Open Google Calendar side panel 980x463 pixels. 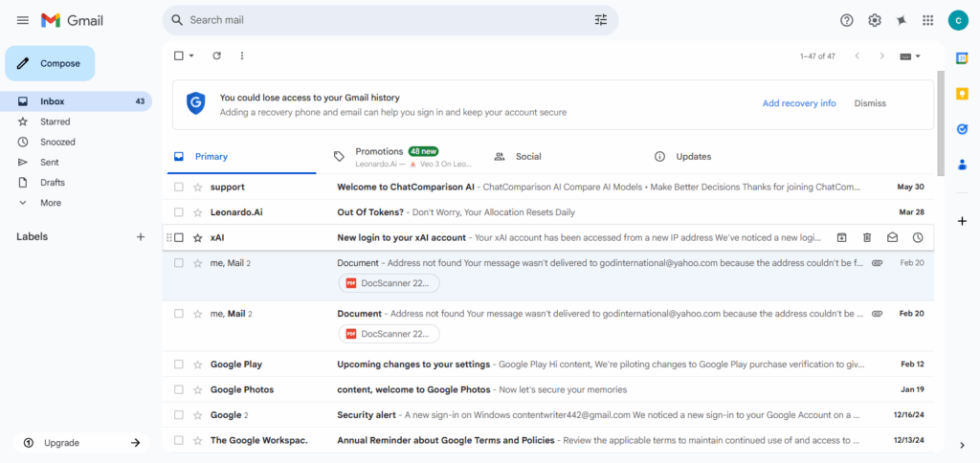(x=962, y=58)
